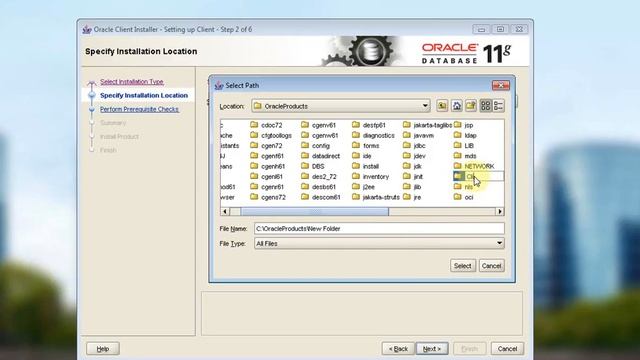Image resolution: width=640 pixels, height=360 pixels.
Task: Select the mds folder
Action: click(465, 156)
